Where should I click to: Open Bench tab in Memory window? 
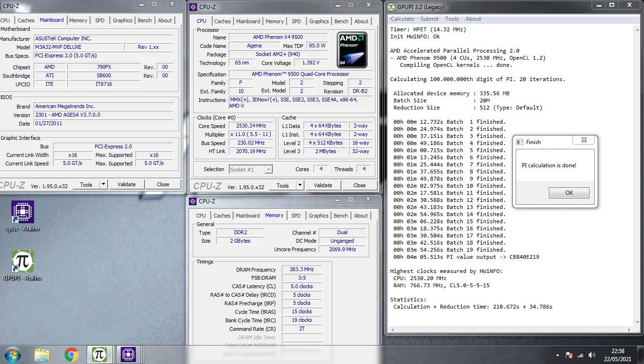[340, 216]
